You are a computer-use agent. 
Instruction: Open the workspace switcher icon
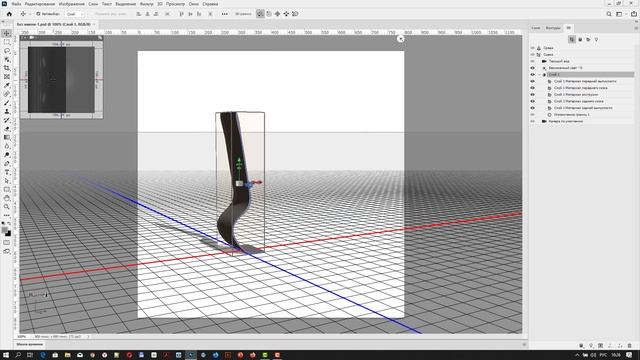(x=619, y=14)
